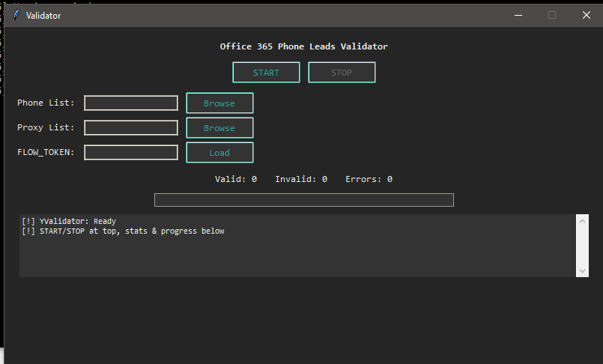Browse for the Proxy List file
603x364 pixels.
coord(219,127)
